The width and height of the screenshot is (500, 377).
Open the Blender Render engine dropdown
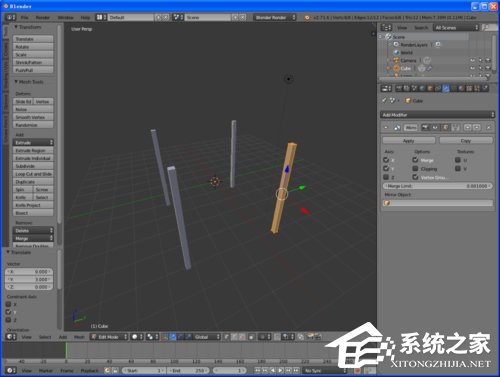274,17
